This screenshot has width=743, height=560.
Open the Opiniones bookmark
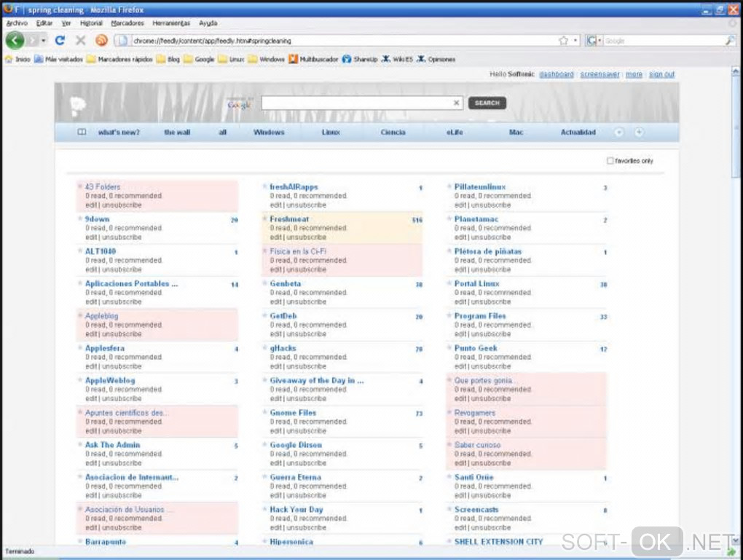click(x=436, y=59)
